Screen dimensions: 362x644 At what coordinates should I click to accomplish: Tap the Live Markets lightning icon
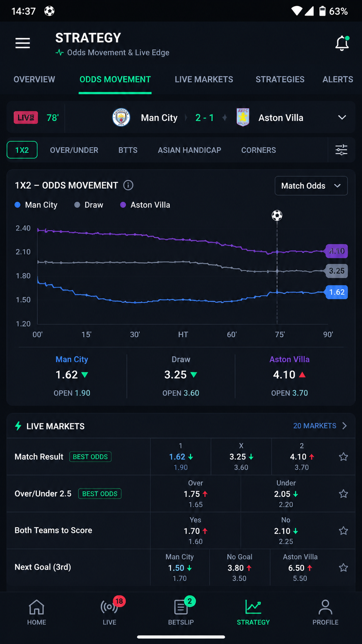(18, 426)
